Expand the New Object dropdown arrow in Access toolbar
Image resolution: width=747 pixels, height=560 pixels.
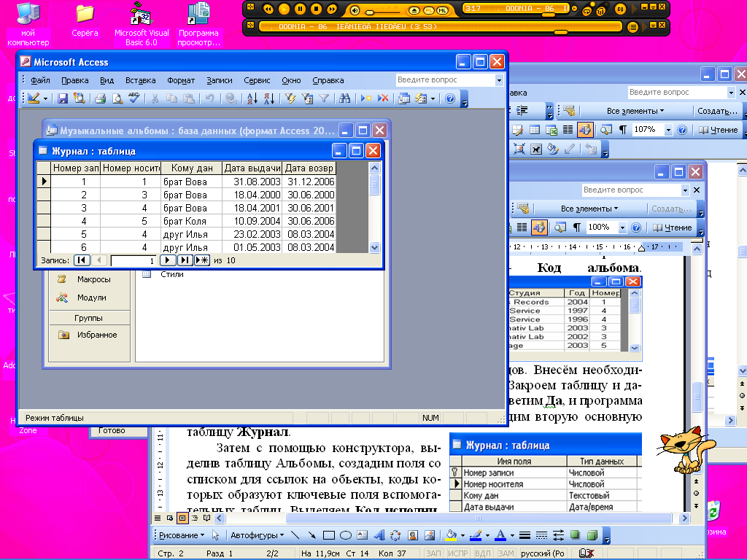(x=433, y=98)
